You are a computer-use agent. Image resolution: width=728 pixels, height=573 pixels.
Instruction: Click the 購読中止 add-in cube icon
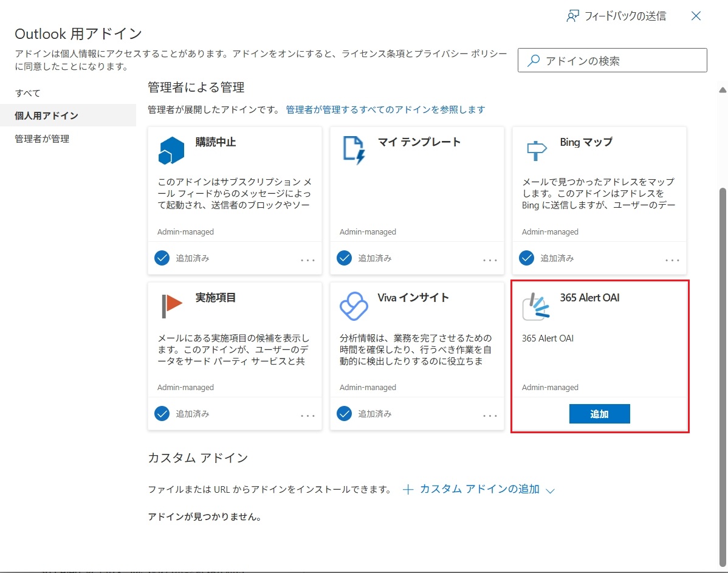tap(171, 151)
